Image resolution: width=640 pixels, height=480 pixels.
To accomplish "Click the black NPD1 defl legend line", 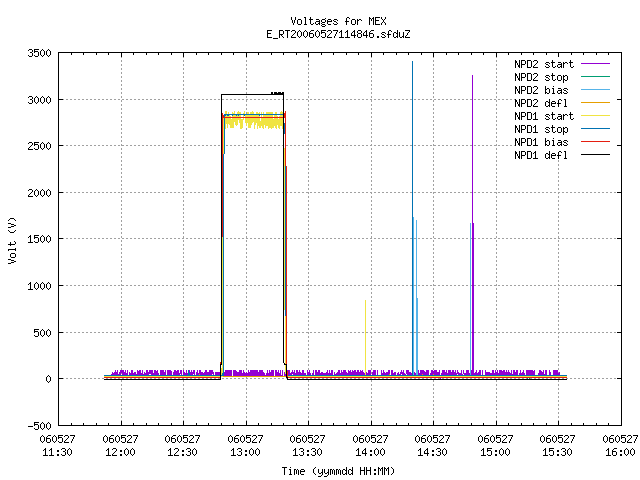I will [595, 155].
